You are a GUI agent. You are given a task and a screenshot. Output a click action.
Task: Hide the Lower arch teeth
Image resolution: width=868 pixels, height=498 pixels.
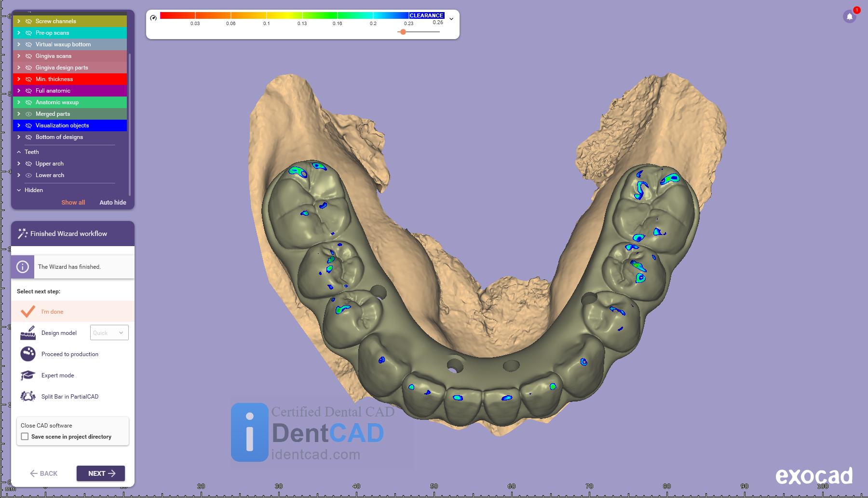pos(28,175)
